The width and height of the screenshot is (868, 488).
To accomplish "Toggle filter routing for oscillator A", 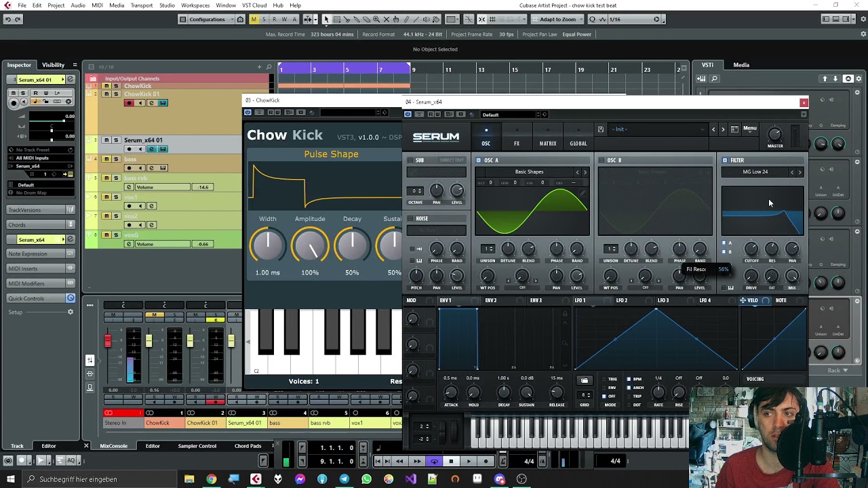I will pyautogui.click(x=724, y=243).
